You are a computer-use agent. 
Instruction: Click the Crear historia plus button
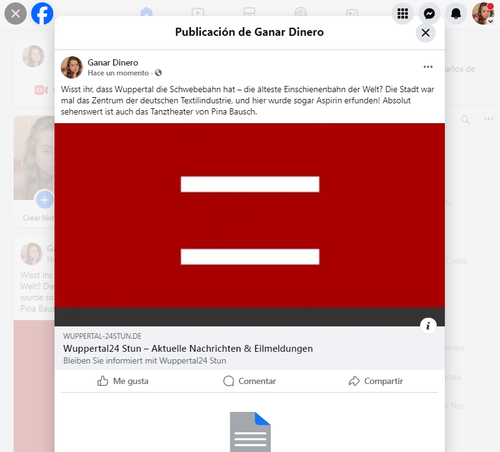(44, 200)
